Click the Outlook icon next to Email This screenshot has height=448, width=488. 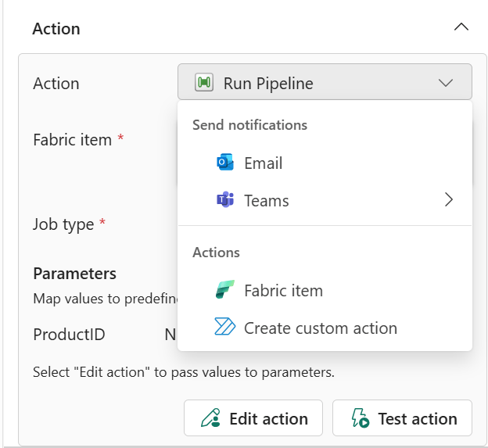[224, 163]
